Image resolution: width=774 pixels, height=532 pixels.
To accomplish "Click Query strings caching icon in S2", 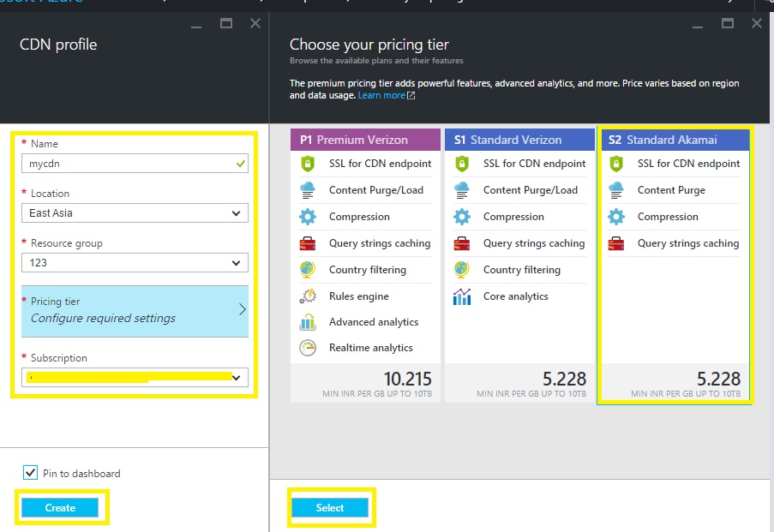I will point(616,243).
